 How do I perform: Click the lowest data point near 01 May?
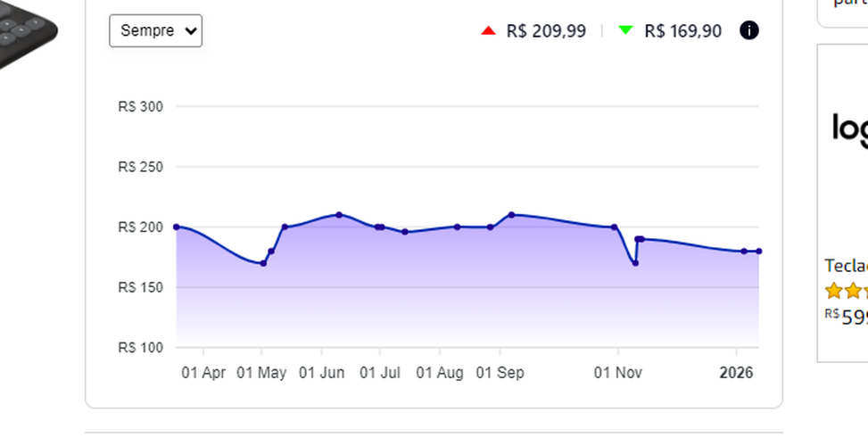coord(263,263)
